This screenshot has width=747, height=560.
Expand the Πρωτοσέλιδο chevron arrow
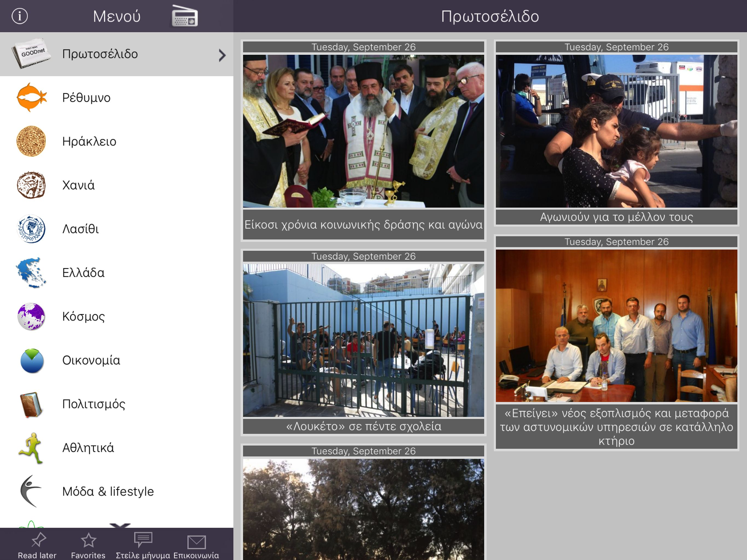(x=222, y=55)
